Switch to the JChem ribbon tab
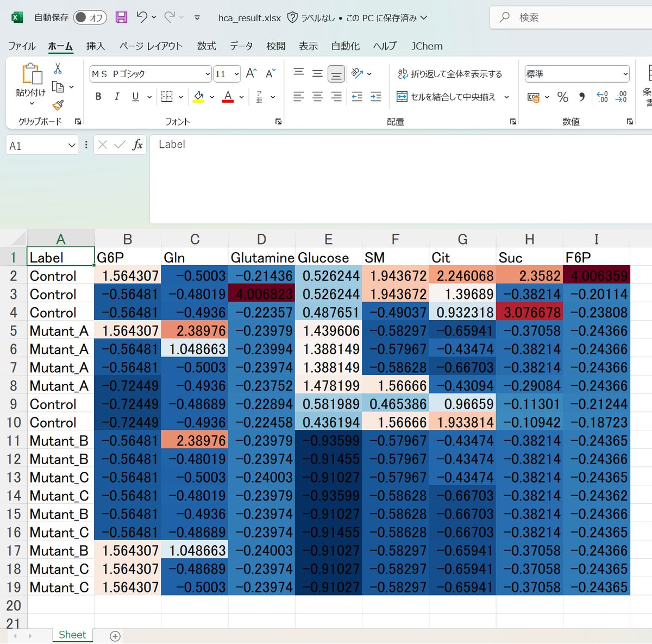This screenshot has width=652, height=644. (x=427, y=46)
